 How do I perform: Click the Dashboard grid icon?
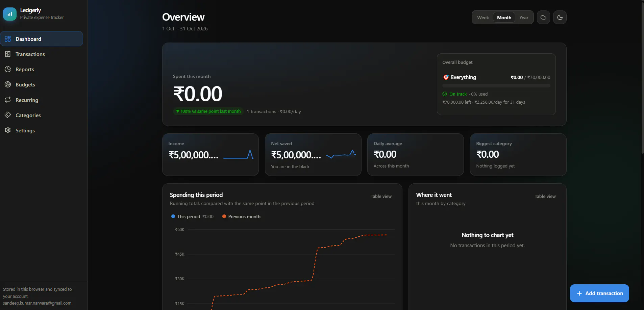[8, 39]
